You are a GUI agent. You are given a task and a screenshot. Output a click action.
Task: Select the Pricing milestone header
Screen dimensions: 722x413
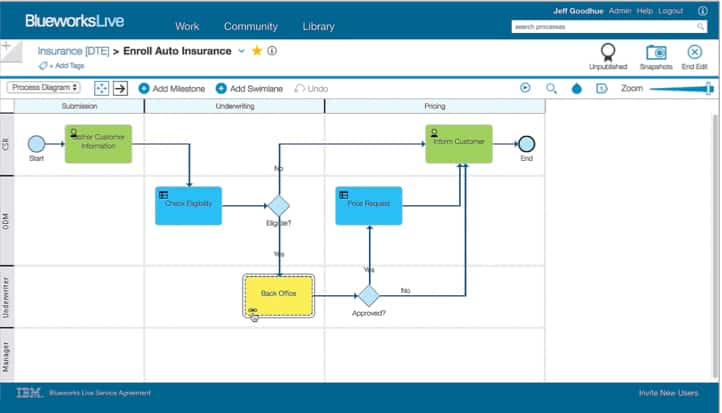click(435, 106)
